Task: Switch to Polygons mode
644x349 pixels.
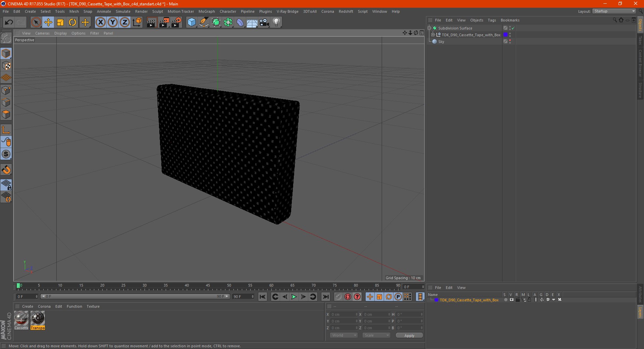Action: (6, 114)
